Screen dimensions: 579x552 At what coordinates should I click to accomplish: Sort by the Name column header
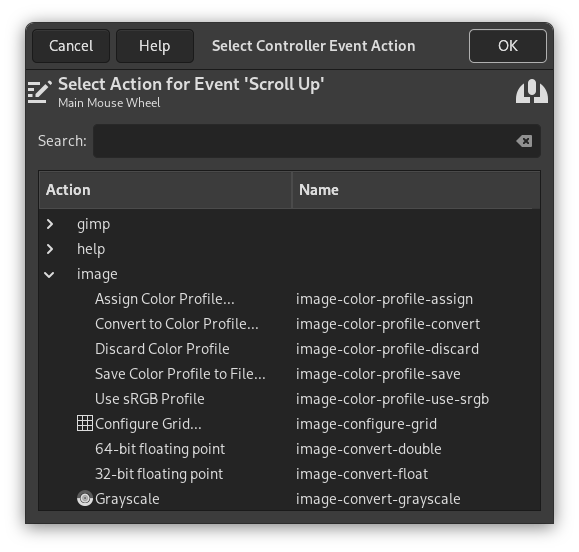(x=416, y=190)
